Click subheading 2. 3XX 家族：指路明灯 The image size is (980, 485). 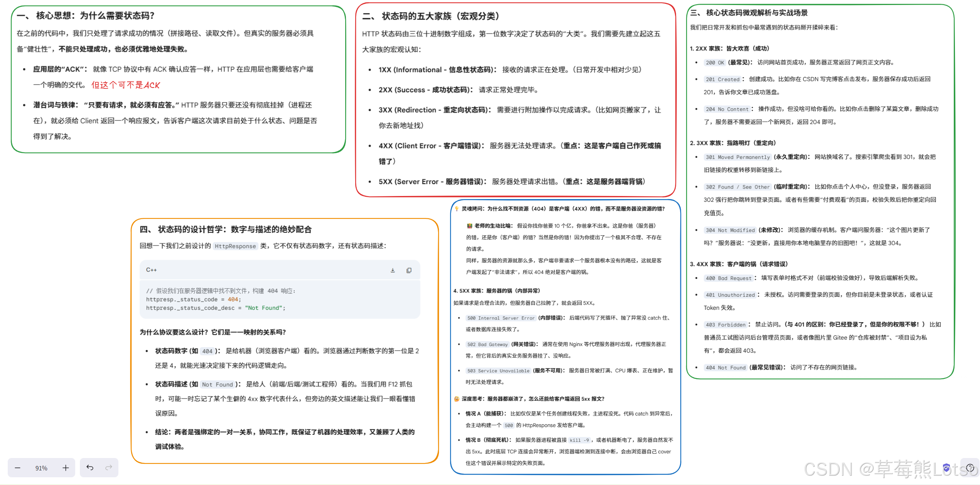pos(733,143)
